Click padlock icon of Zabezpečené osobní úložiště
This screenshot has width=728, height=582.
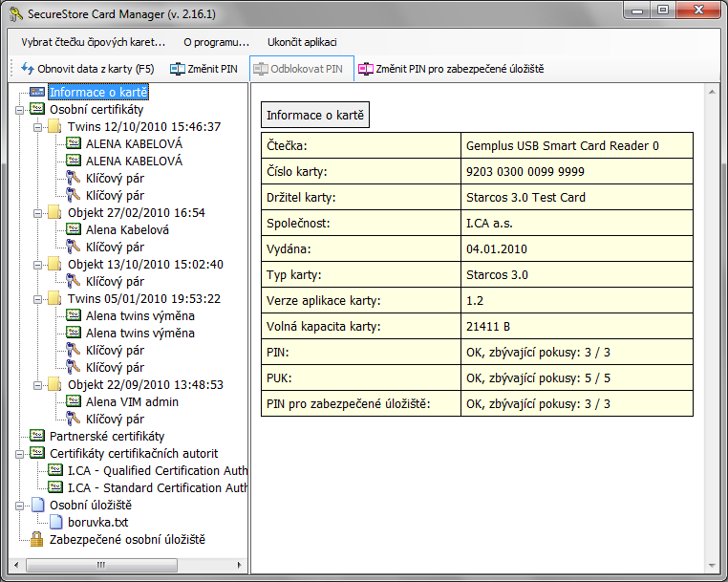[36, 539]
